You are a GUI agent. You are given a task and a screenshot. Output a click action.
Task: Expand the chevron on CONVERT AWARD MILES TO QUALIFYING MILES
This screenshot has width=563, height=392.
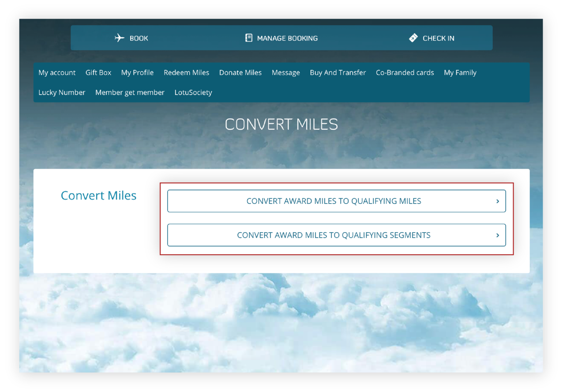pos(498,200)
